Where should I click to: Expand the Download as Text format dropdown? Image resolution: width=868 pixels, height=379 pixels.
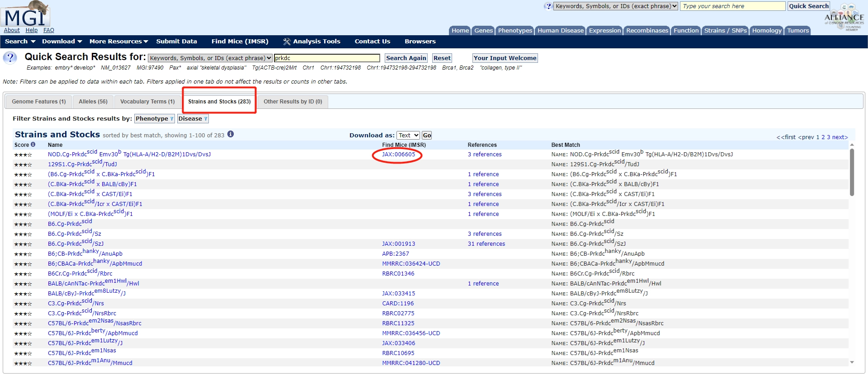coord(408,136)
